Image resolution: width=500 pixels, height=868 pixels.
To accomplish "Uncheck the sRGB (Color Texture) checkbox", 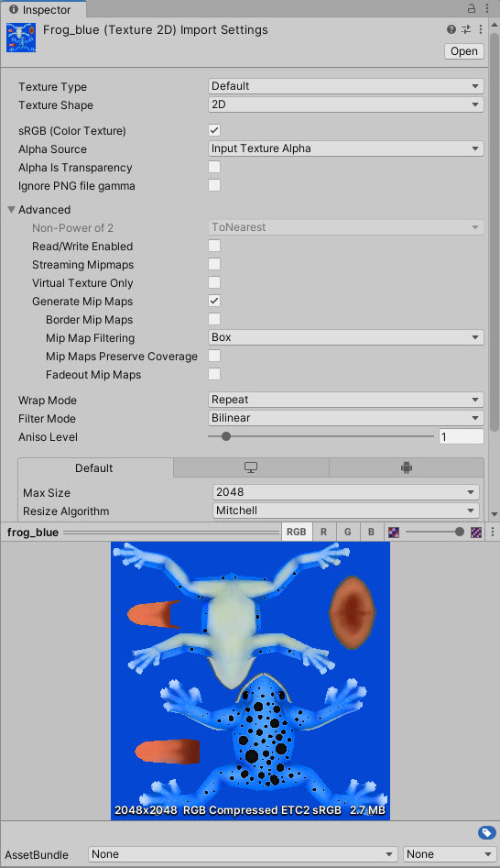I will point(214,130).
